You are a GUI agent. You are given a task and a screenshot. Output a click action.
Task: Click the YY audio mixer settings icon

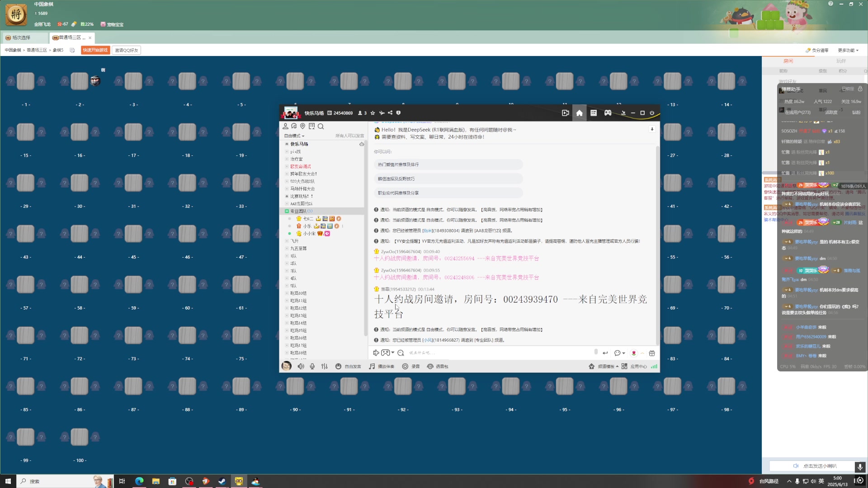(324, 366)
